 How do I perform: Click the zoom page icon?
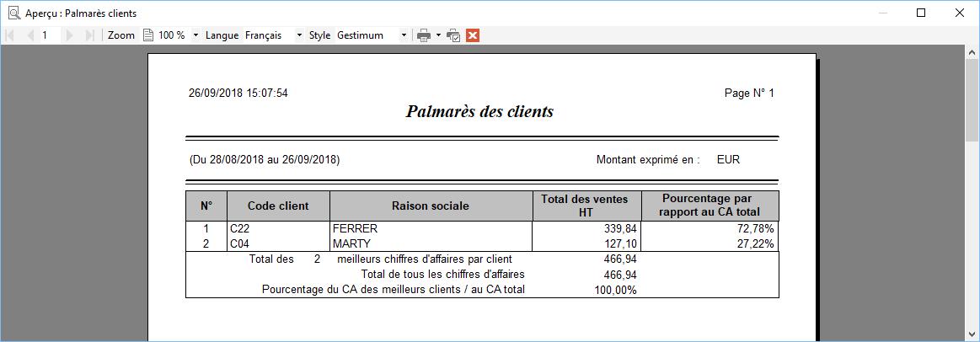click(148, 35)
